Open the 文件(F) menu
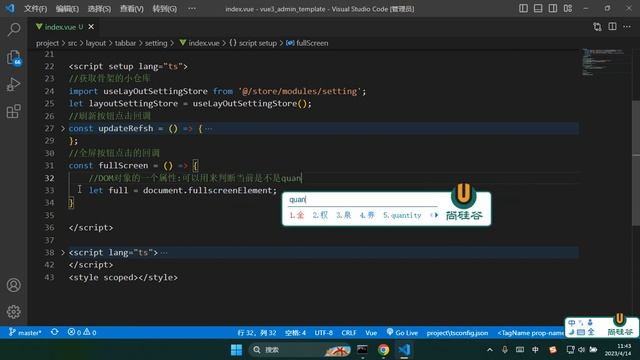640x360 pixels. tap(36, 9)
